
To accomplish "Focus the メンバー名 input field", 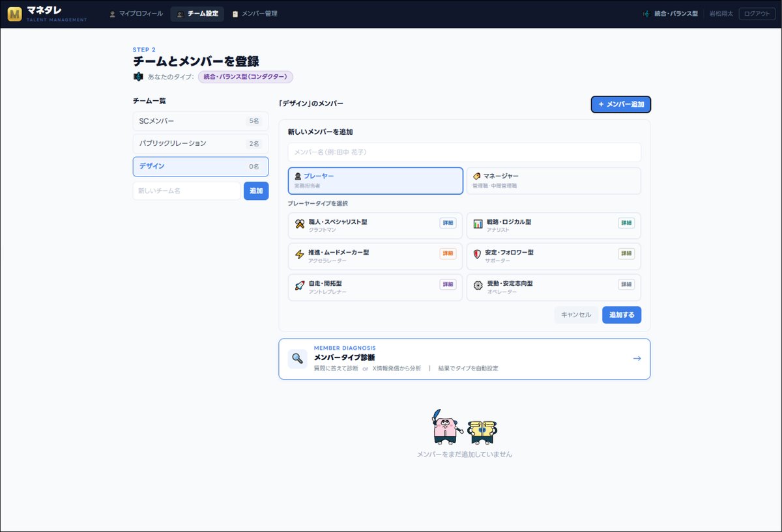I will click(465, 152).
